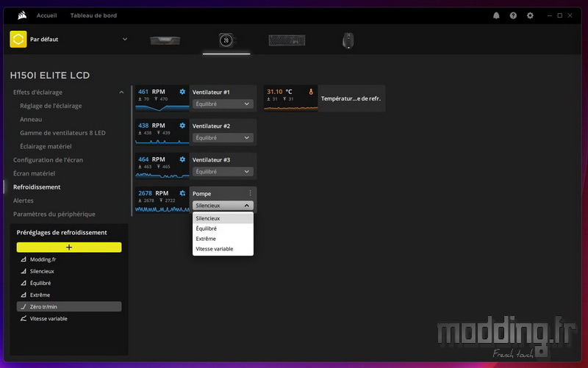Go to the Accueil tab
This screenshot has width=588, height=368.
point(46,15)
